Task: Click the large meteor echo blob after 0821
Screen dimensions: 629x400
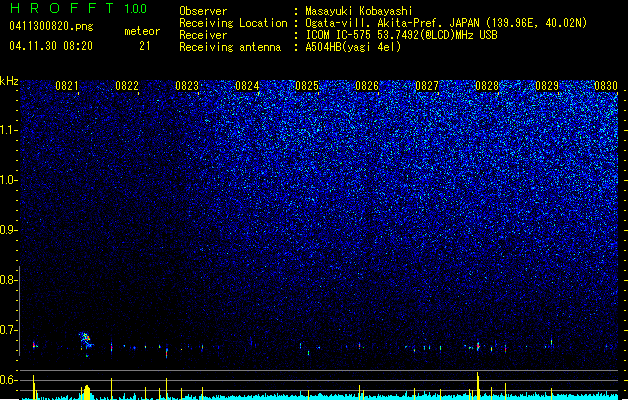Action: pyautogui.click(x=86, y=341)
